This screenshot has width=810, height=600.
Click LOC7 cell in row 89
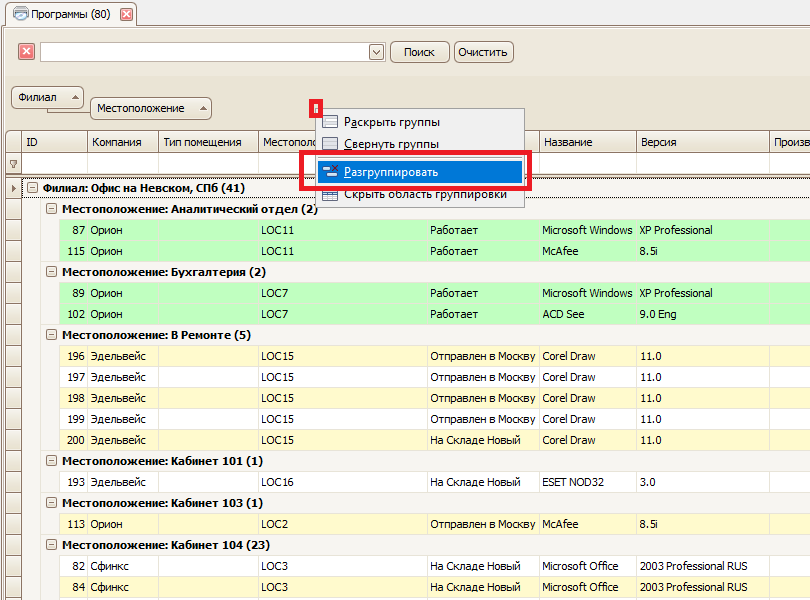point(342,293)
